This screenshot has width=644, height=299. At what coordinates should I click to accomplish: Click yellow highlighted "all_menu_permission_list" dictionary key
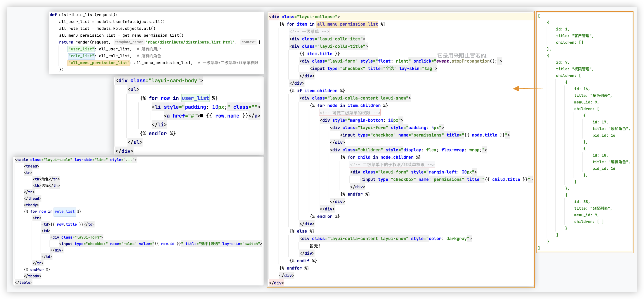[x=99, y=63]
